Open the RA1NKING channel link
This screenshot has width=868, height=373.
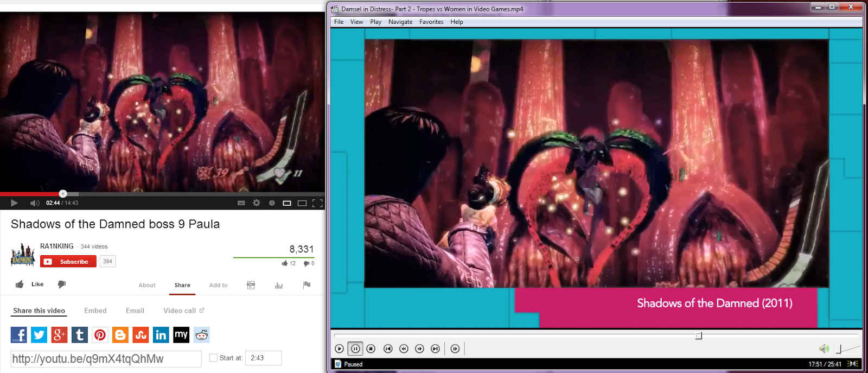tap(56, 246)
